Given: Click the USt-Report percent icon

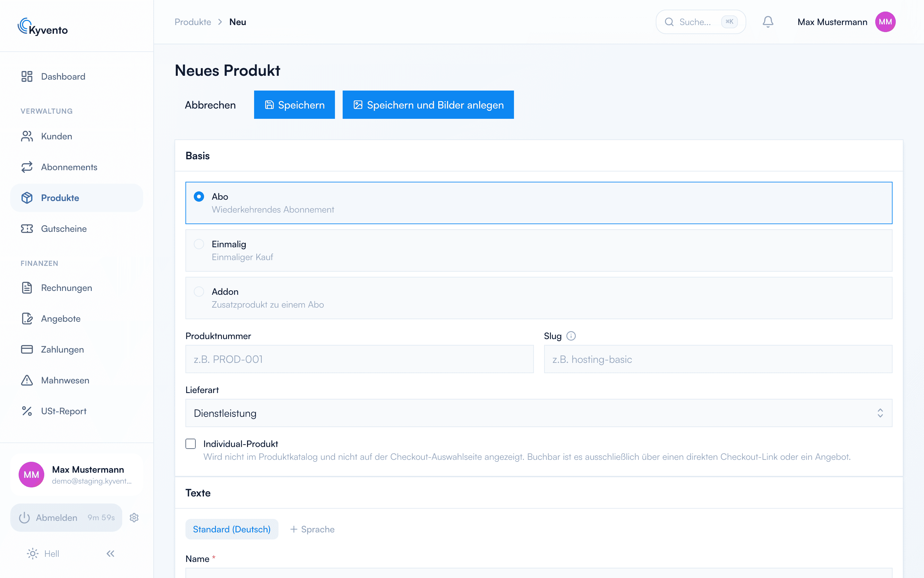Looking at the screenshot, I should pos(27,411).
